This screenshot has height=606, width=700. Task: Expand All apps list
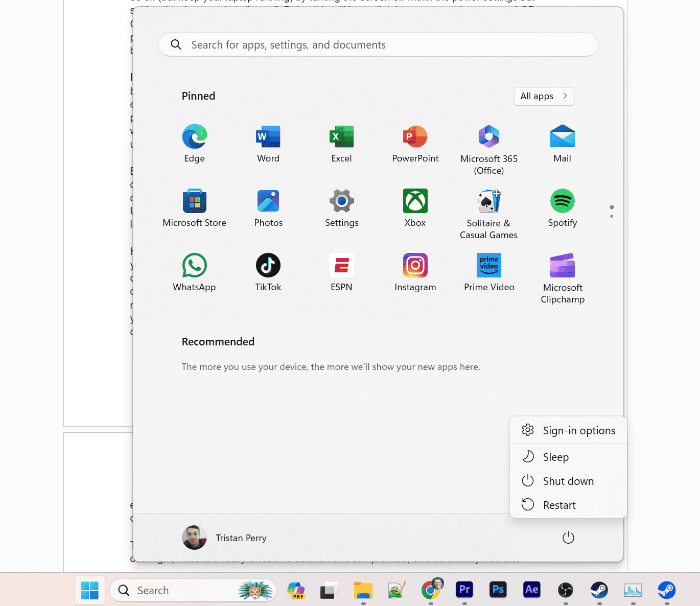point(544,96)
